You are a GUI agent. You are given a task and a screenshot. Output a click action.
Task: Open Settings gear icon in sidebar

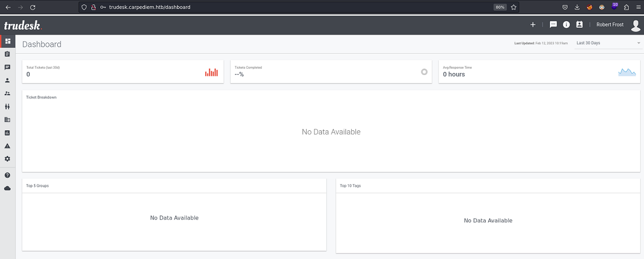tap(7, 159)
